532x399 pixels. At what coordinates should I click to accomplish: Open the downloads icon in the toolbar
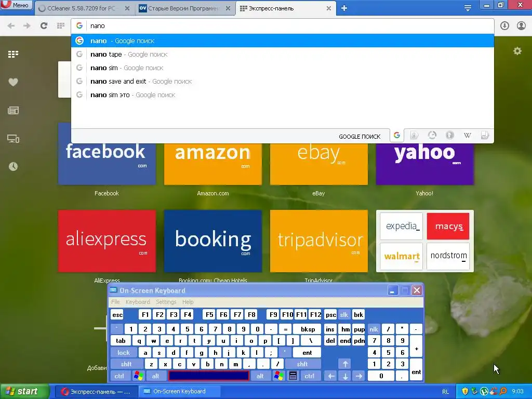point(504,26)
